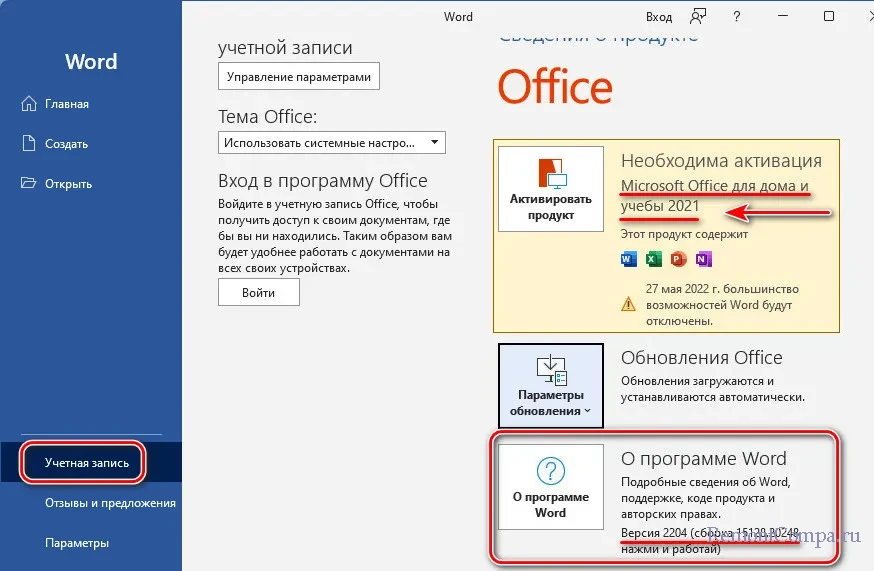Open the О программе Word button
This screenshot has height=571, width=874.
point(551,488)
